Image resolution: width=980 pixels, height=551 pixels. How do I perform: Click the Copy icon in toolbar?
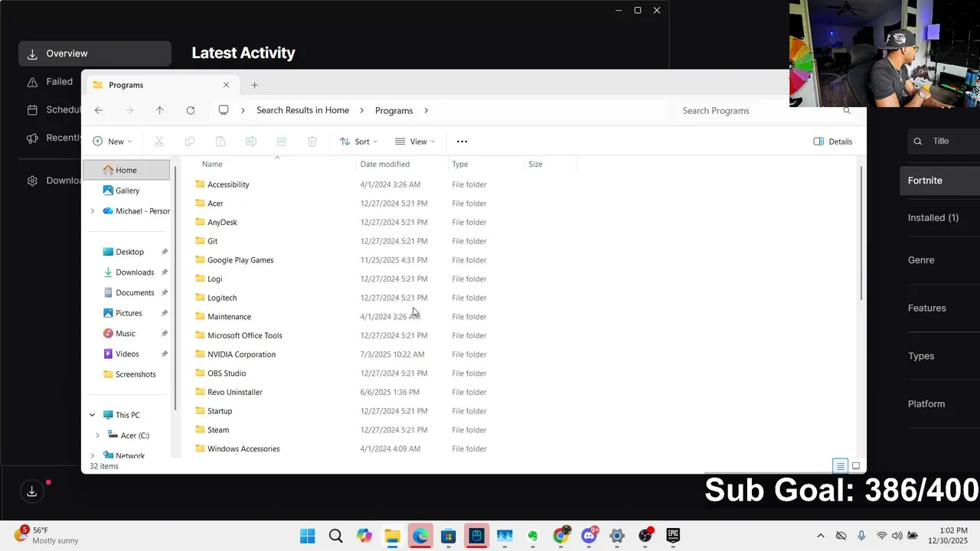point(190,142)
